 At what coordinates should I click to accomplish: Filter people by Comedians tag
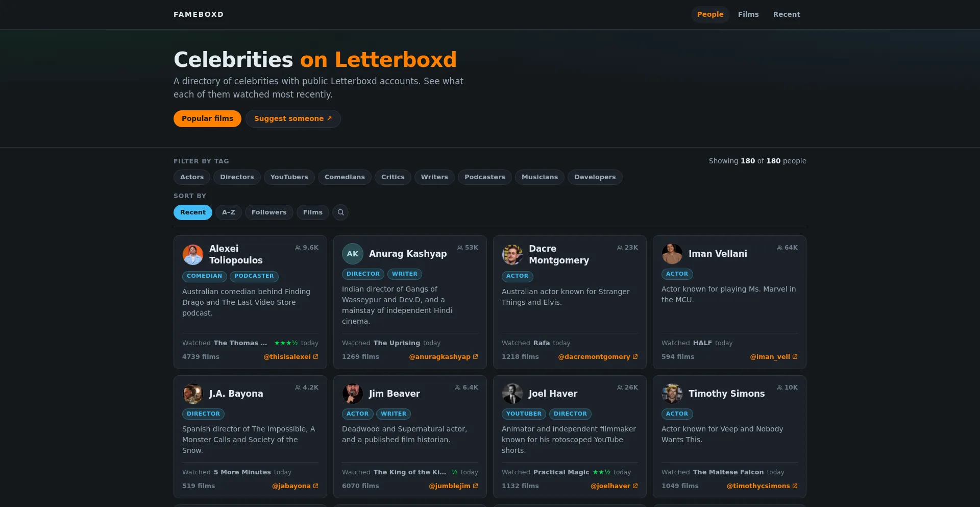click(x=345, y=177)
